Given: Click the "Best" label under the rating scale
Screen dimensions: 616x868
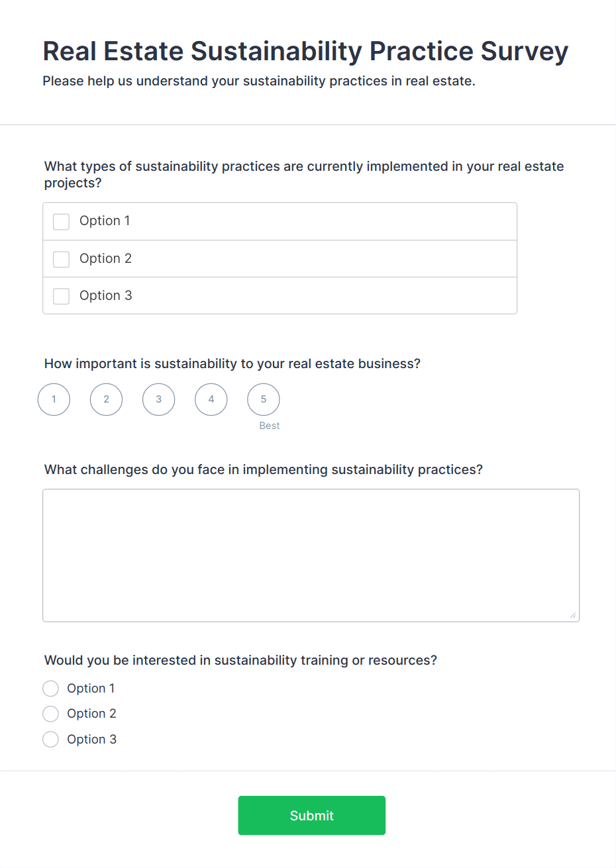Looking at the screenshot, I should tap(270, 426).
